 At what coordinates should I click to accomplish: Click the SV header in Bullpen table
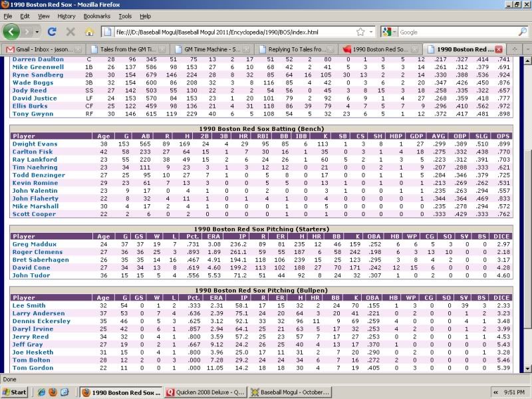tap(464, 297)
